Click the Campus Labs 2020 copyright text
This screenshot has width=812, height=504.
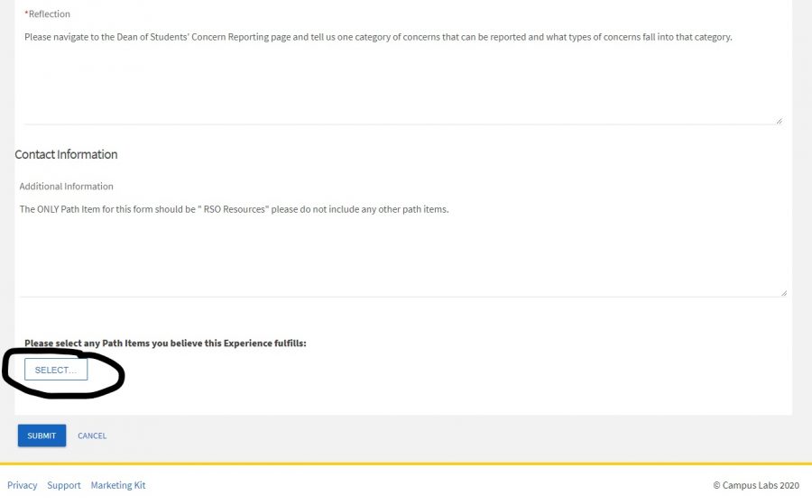[x=756, y=485]
